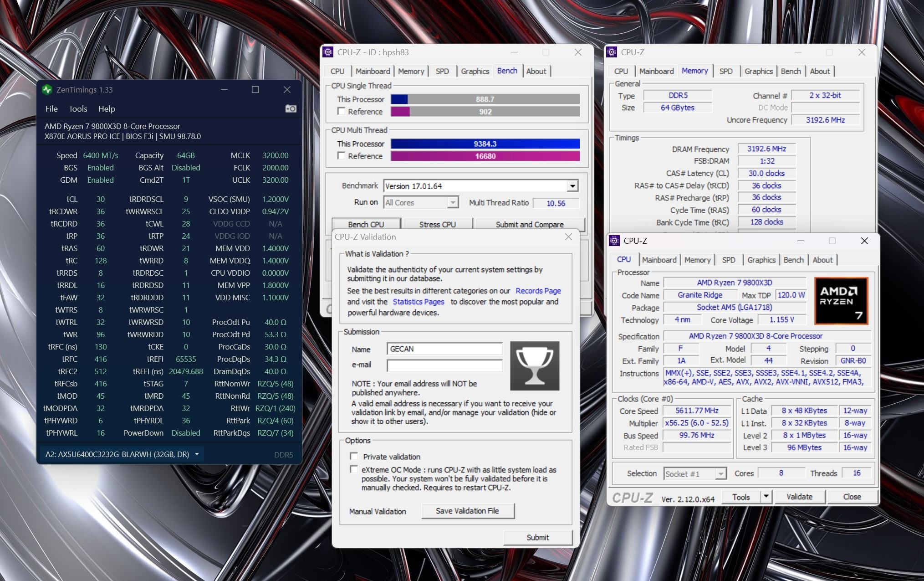This screenshot has width=924, height=581.
Task: Open the Tools button dropdown arrow
Action: [766, 497]
